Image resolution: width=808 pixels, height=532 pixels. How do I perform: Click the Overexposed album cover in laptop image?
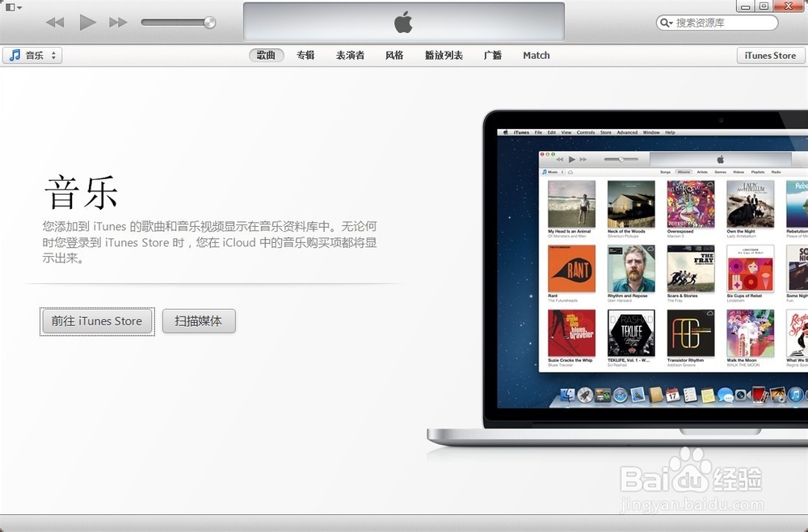(691, 204)
